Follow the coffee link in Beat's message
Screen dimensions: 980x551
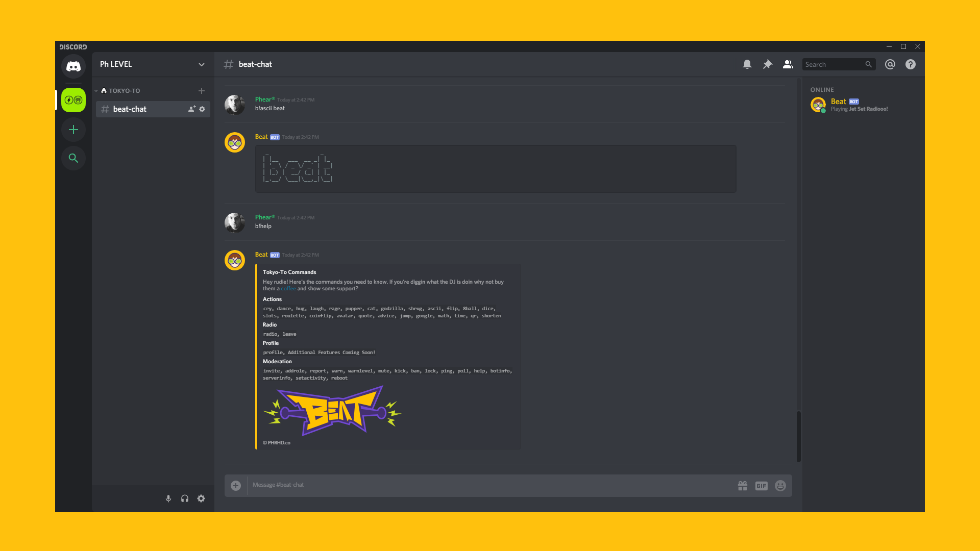click(288, 289)
